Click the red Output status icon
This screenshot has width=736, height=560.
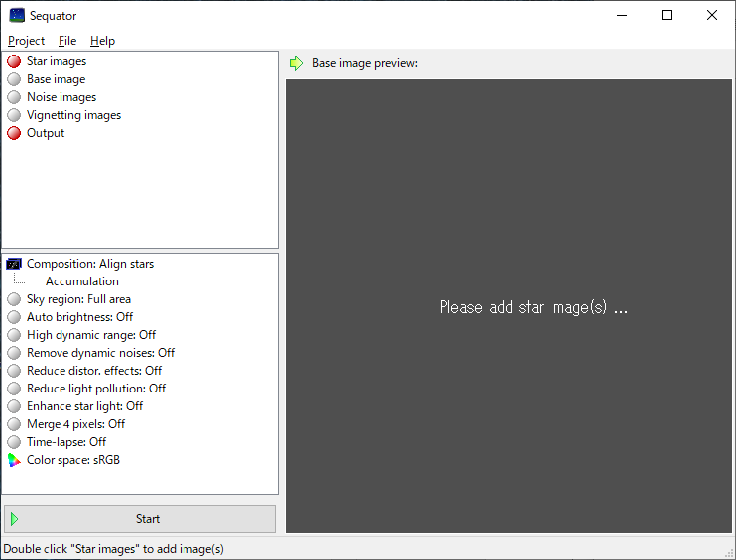click(14, 133)
